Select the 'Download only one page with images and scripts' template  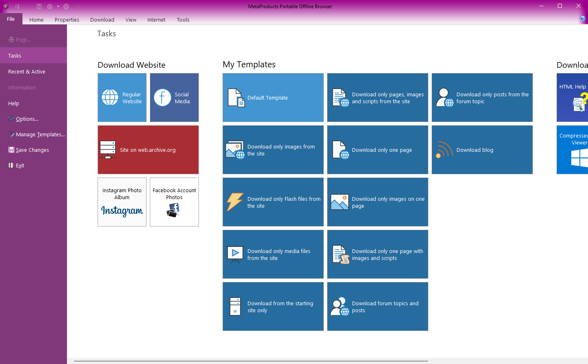(x=378, y=254)
